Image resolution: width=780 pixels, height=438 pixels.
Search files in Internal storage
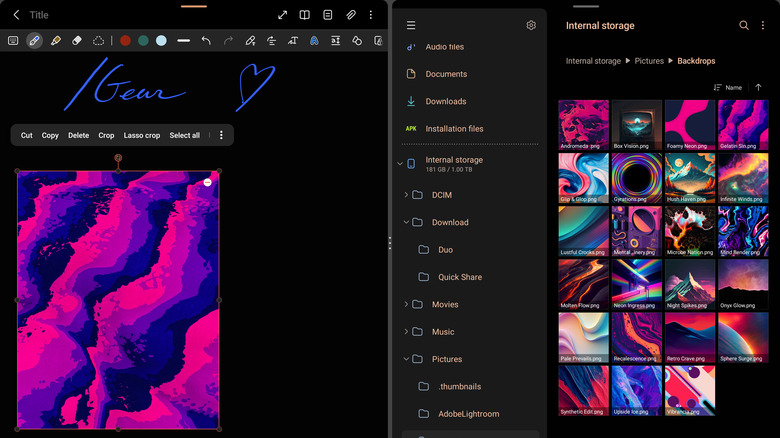click(x=743, y=26)
